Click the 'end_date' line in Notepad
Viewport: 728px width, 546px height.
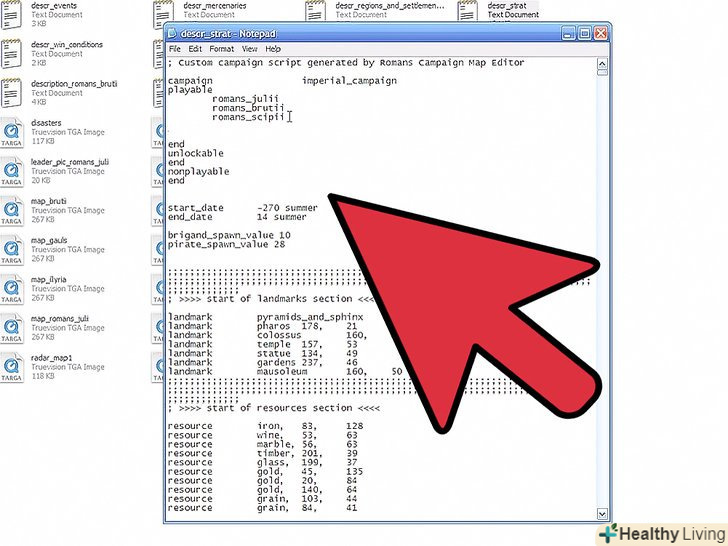click(237, 217)
